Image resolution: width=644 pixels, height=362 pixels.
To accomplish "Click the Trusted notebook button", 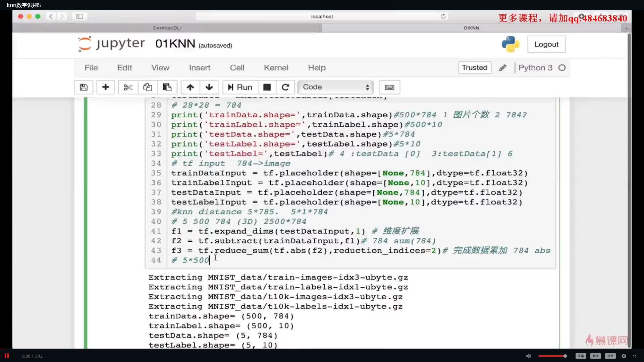I will [475, 67].
